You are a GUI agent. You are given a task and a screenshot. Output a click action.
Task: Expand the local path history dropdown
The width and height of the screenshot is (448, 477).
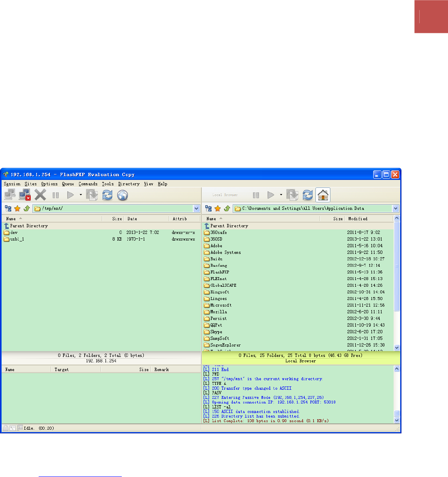click(x=396, y=209)
